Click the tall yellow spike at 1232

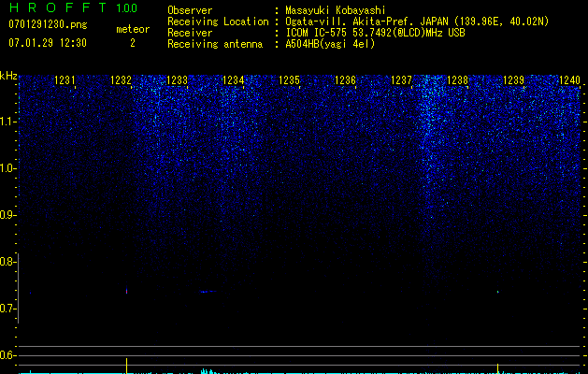coord(127,366)
